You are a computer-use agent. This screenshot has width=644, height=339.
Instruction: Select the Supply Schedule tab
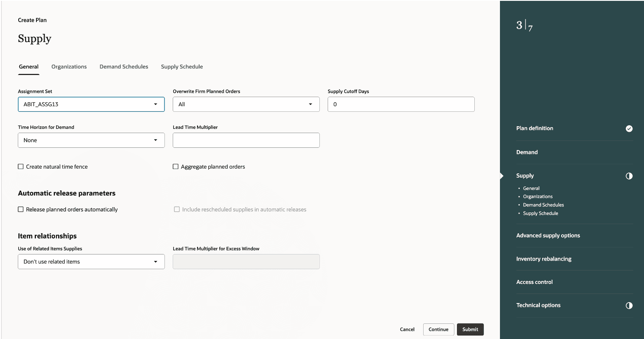point(182,67)
